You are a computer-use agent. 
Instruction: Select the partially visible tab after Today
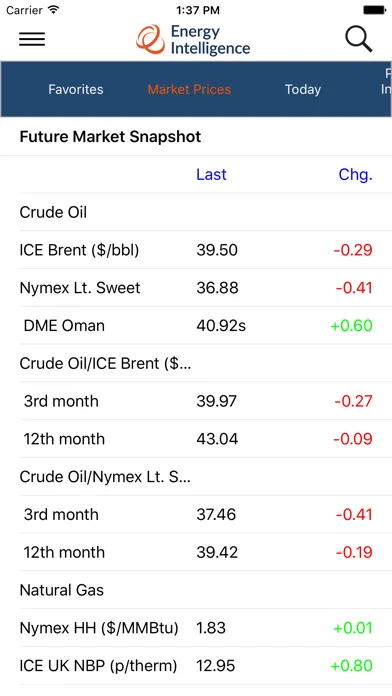point(386,82)
